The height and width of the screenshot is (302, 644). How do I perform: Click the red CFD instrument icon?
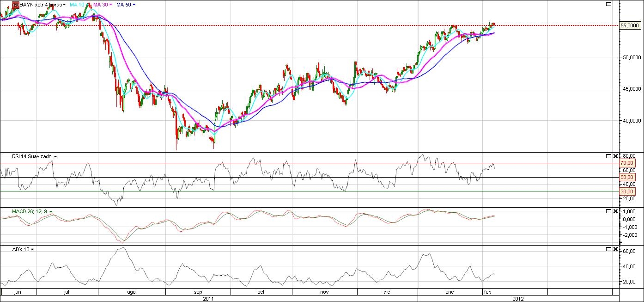tap(15, 5)
